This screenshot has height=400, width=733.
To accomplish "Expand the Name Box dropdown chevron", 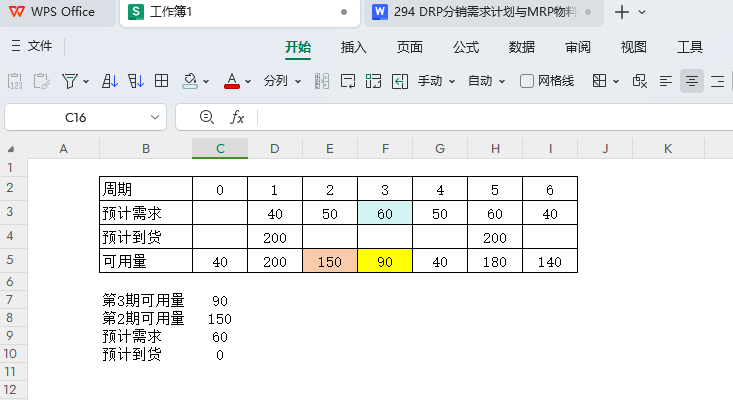I will tap(155, 117).
